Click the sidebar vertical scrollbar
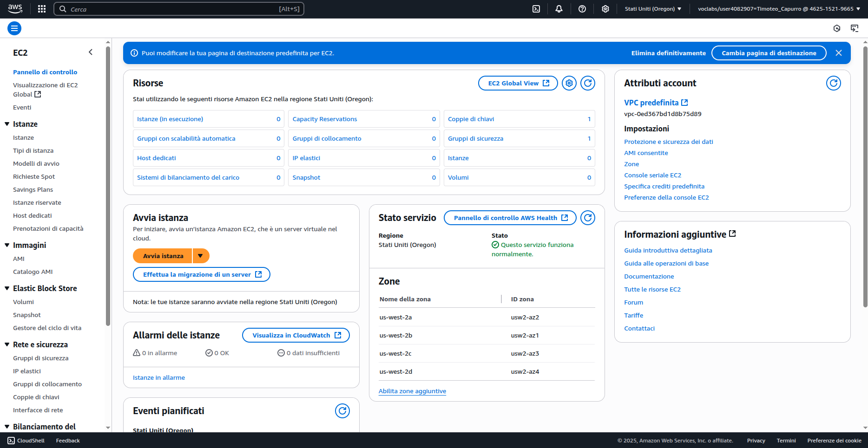This screenshot has width=868, height=448. pyautogui.click(x=108, y=186)
